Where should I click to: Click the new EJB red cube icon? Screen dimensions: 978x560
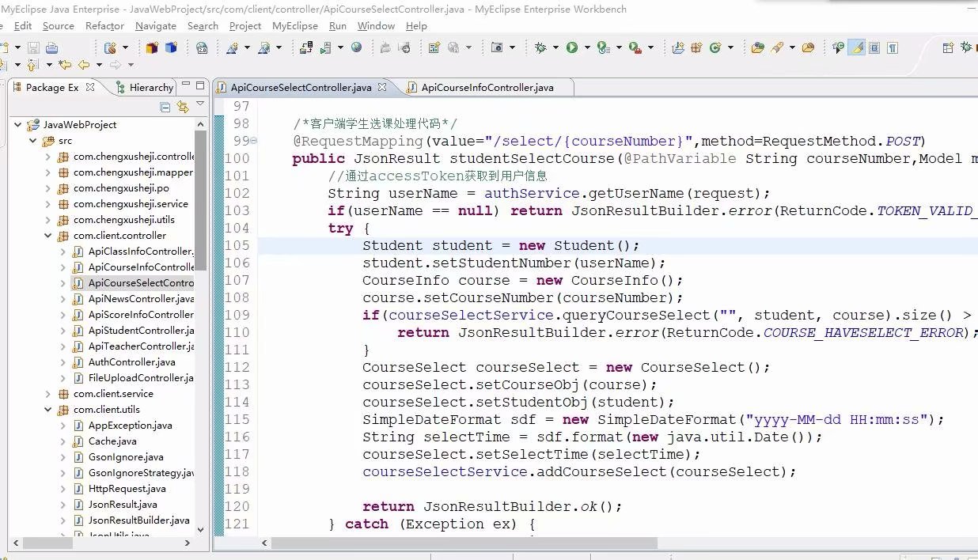coord(151,47)
